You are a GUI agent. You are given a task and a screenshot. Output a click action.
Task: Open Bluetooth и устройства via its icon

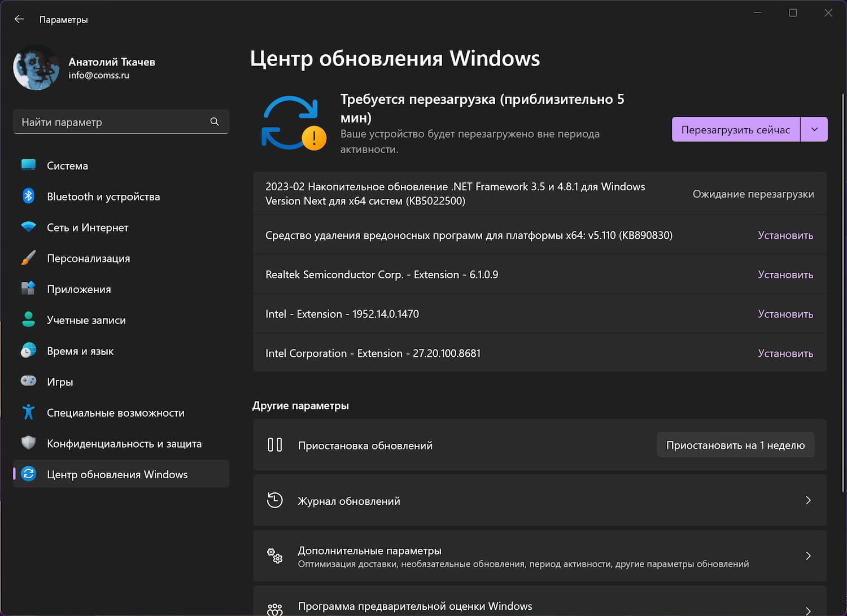[28, 196]
